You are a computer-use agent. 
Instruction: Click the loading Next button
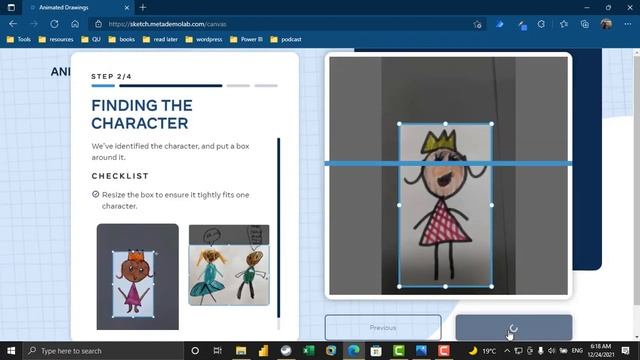point(514,327)
